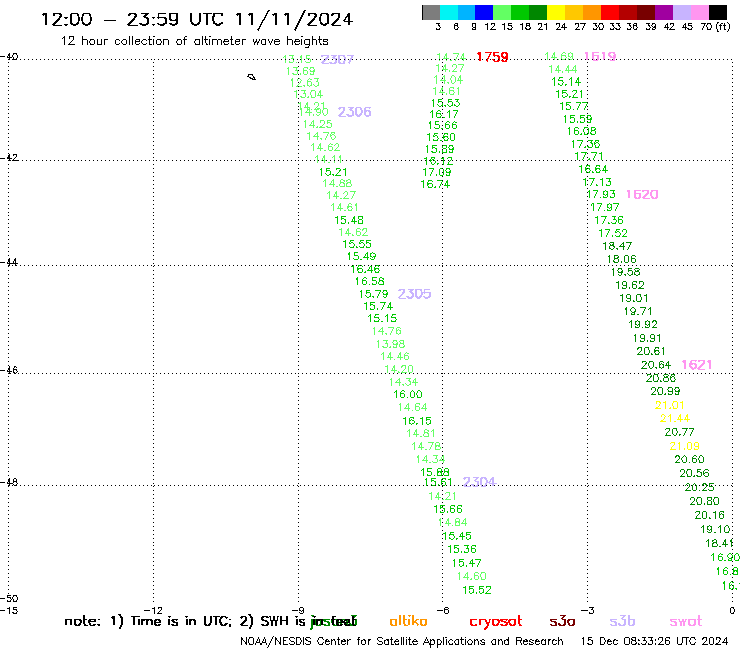740x650 pixels.
Task: Select the yellow wave height value 21.09
Action: pyautogui.click(x=684, y=446)
